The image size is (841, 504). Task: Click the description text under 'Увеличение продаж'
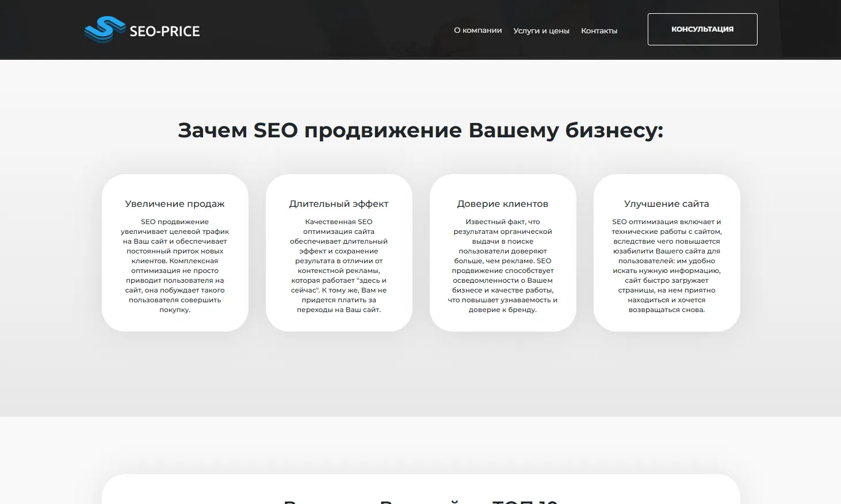[175, 266]
